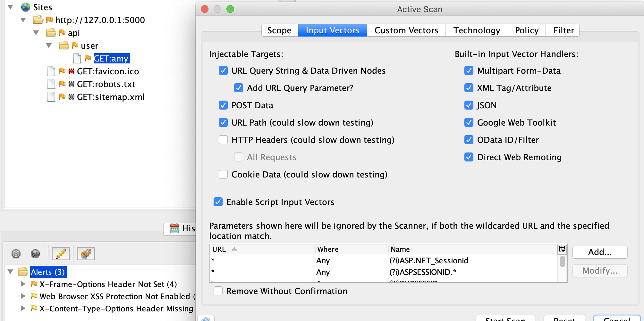Click the broom icon to clear alerts
The height and width of the screenshot is (321, 644).
point(86,253)
